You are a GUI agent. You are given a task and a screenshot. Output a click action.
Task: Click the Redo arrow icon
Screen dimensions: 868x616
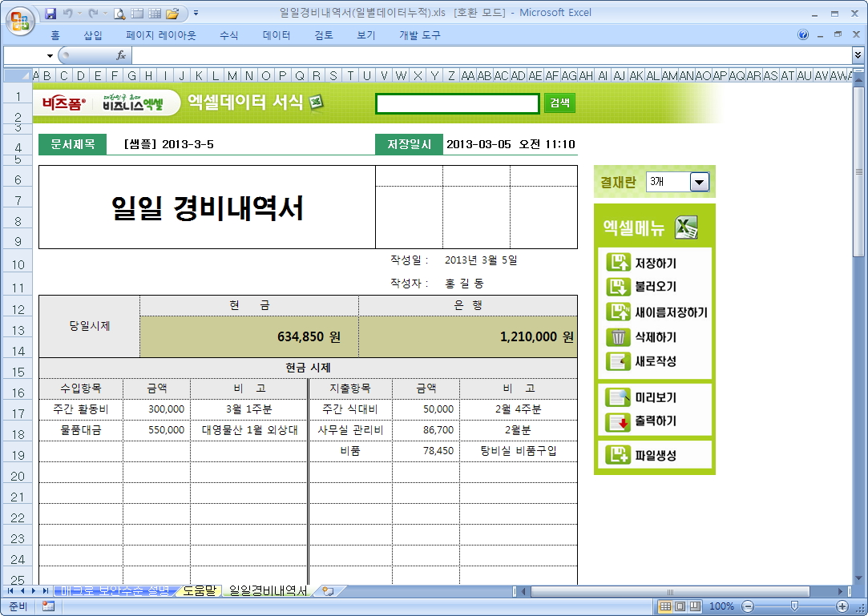coord(93,14)
